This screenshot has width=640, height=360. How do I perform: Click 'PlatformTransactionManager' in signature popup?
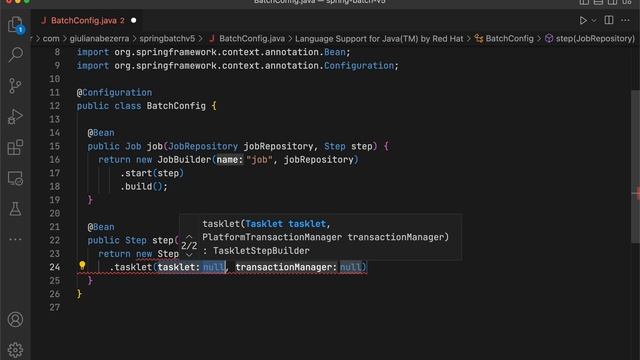pyautogui.click(x=272, y=237)
